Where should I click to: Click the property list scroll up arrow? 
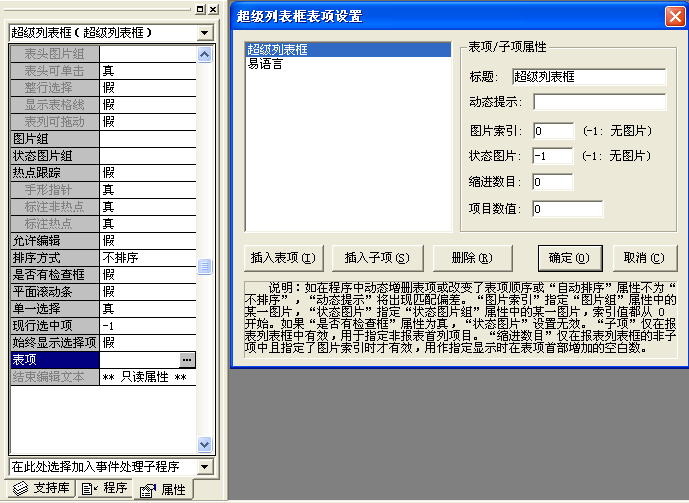205,53
